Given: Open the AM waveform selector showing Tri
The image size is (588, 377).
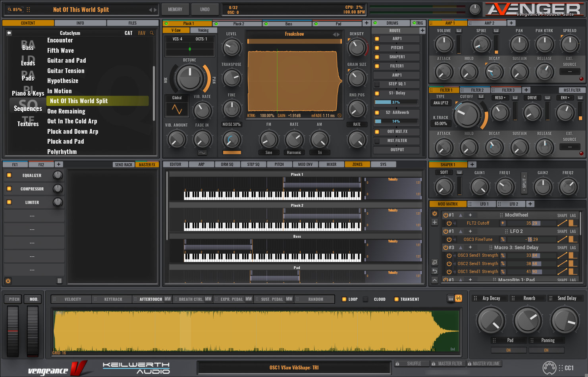Looking at the screenshot, I should (x=320, y=152).
